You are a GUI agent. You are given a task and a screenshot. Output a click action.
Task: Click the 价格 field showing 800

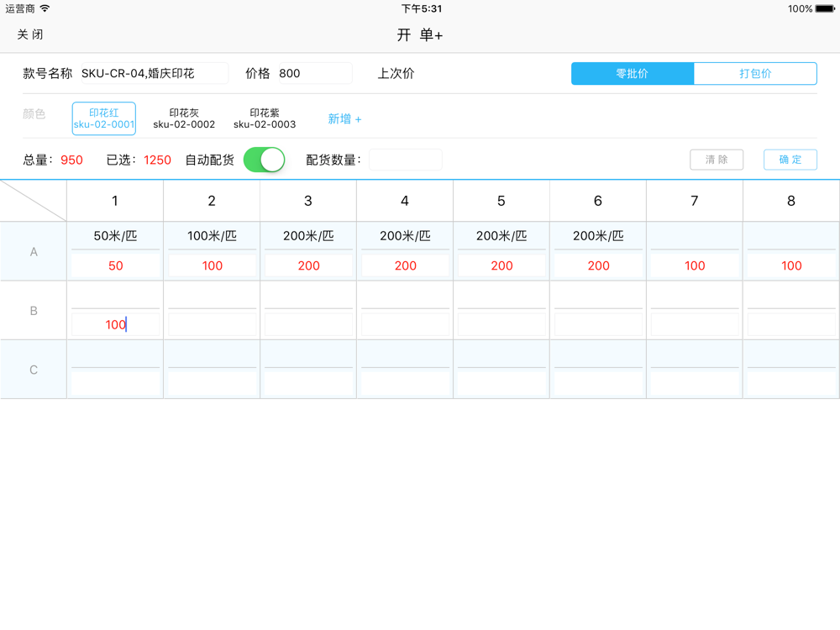[316, 73]
